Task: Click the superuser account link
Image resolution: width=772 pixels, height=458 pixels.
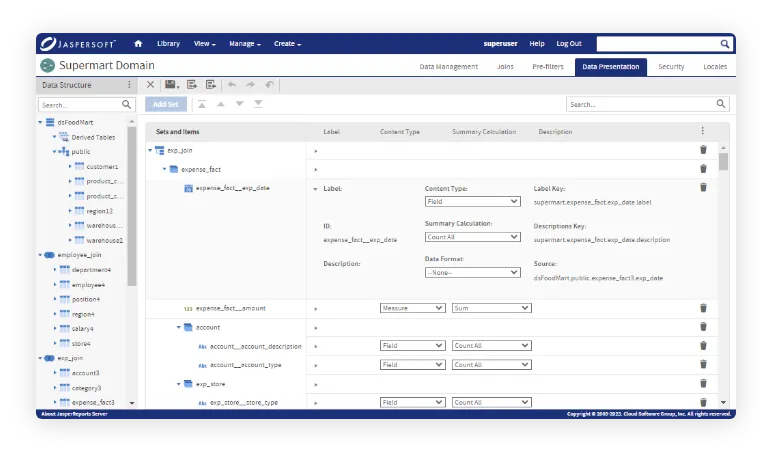Action: pos(500,43)
